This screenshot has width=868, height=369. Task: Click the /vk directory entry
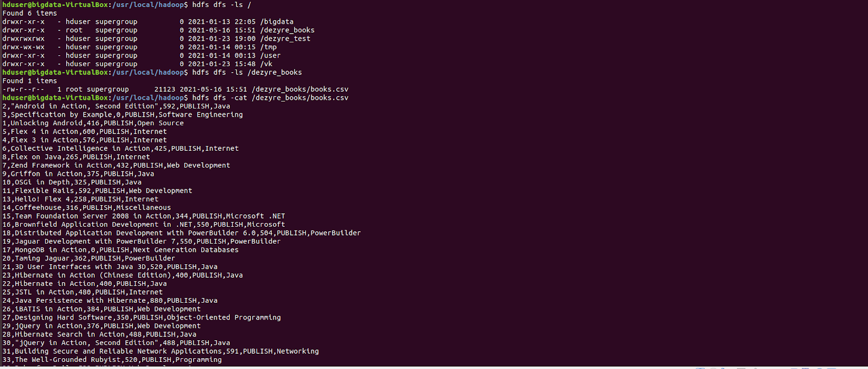(x=266, y=64)
